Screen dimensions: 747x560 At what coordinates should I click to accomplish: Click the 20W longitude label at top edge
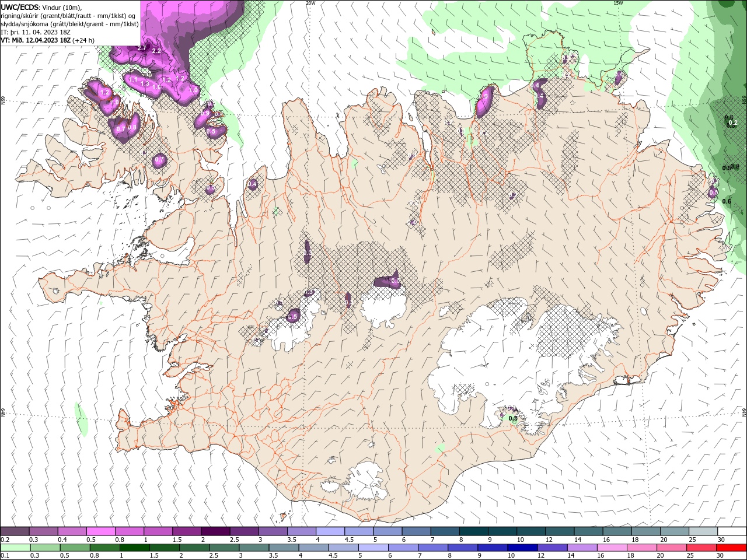(x=310, y=3)
